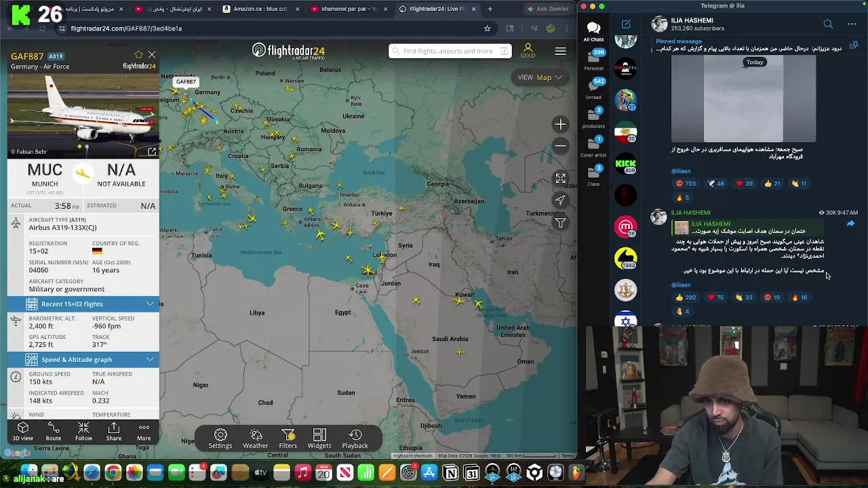Click the Pinned message banner

point(746,45)
